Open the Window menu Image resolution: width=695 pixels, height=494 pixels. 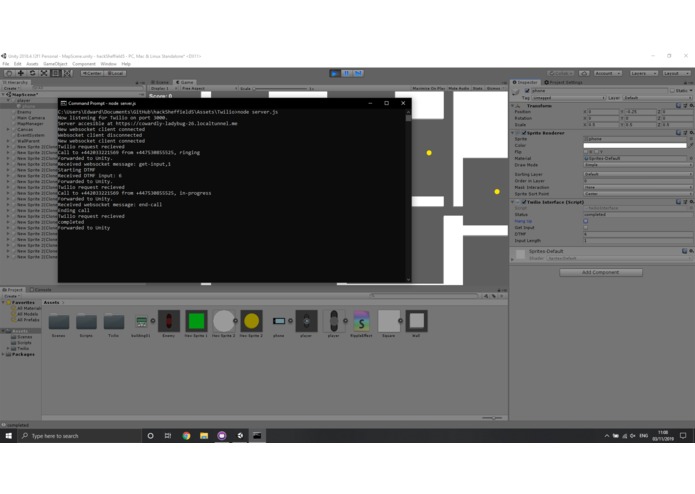click(x=108, y=64)
